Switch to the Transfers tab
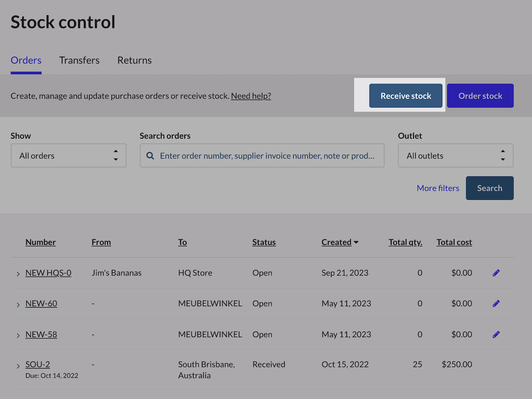Viewport: 532px width, 399px height. click(79, 60)
